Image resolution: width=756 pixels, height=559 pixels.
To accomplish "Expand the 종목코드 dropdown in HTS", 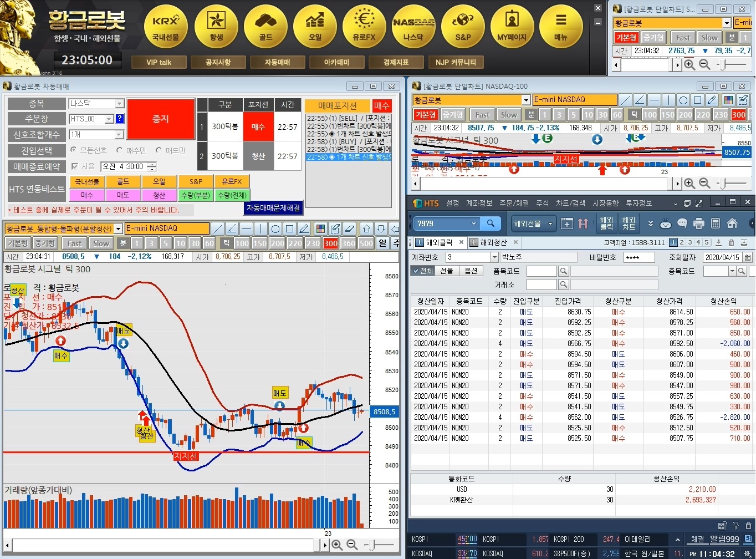I will coord(732,271).
